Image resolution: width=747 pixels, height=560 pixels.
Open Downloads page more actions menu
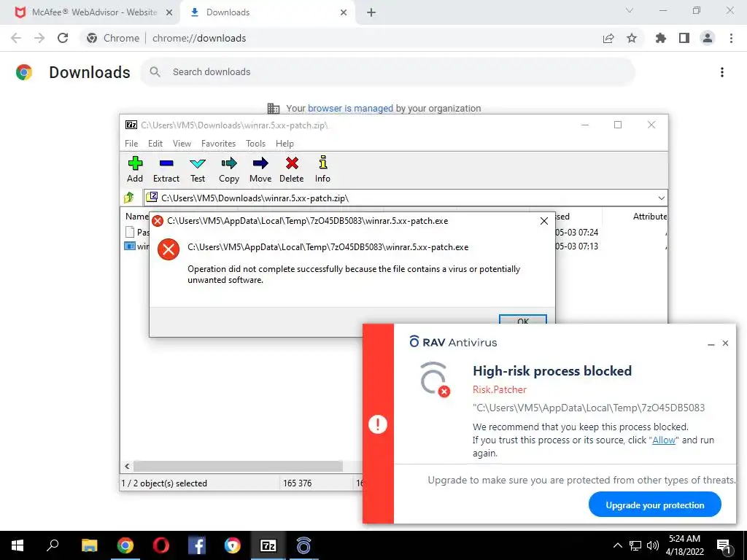tap(721, 72)
